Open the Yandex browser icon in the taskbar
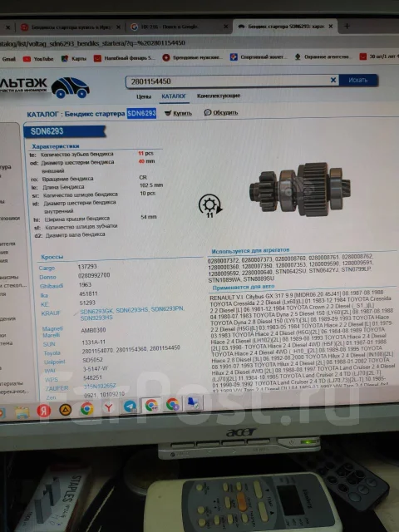399x532 pixels. (43, 411)
